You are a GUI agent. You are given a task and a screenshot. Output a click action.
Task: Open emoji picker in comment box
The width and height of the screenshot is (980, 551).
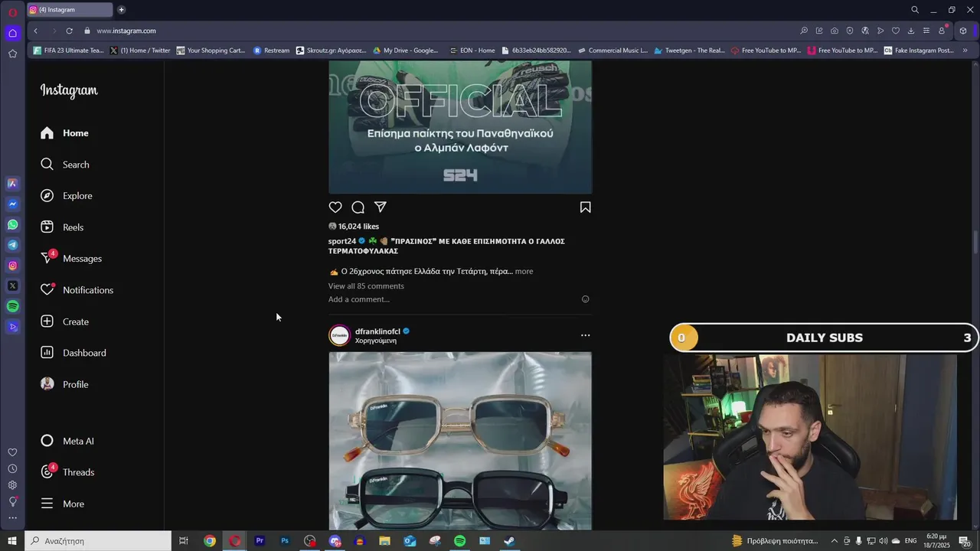pyautogui.click(x=586, y=299)
